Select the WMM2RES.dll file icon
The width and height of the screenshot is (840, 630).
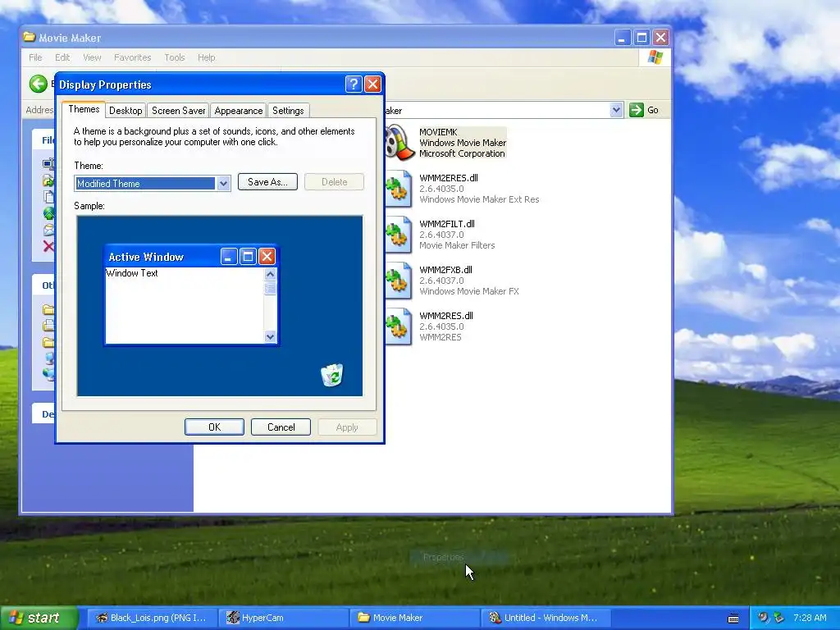(x=399, y=326)
